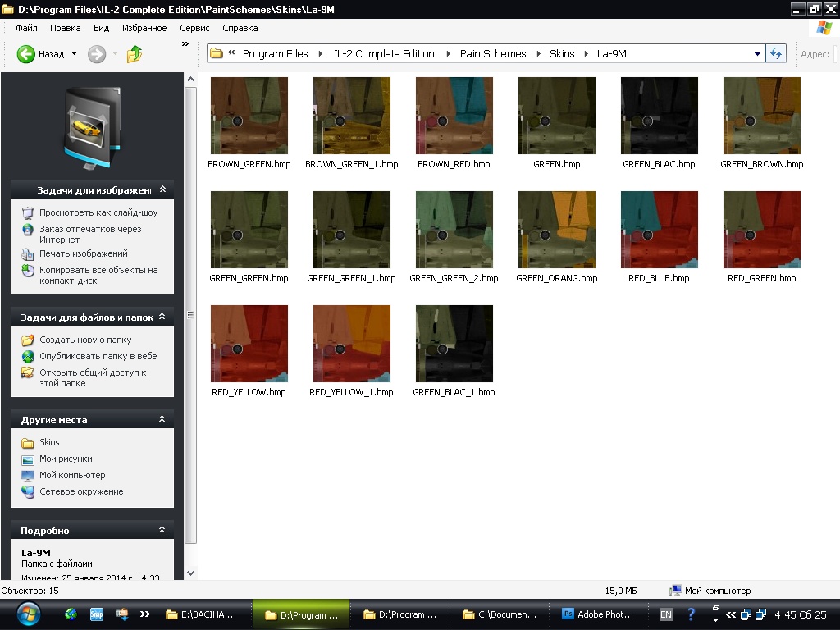Select the GREEN_GREEN.bmp thumbnail
Viewport: 840px width, 630px height.
pos(249,230)
